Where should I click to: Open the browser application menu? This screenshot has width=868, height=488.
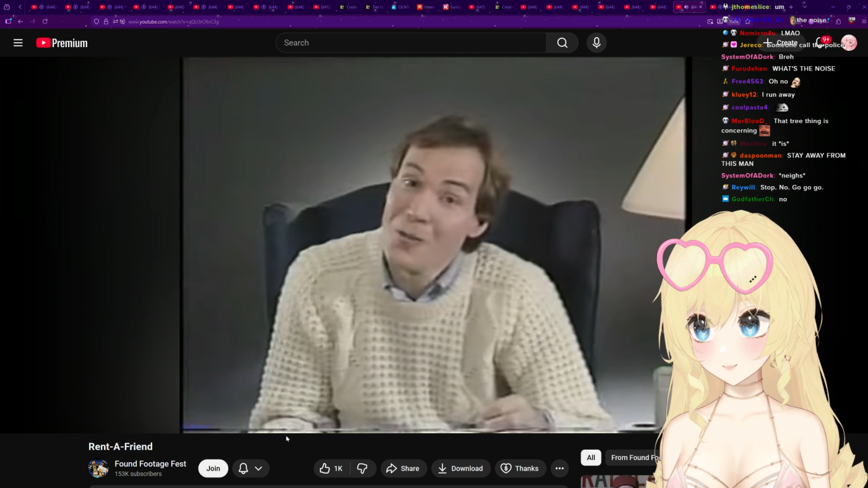864,21
